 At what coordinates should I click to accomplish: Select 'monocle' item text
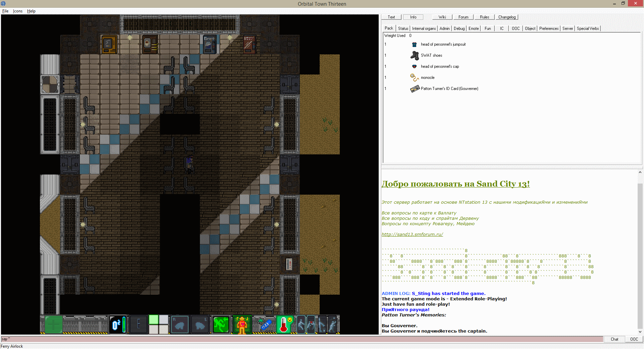[428, 78]
